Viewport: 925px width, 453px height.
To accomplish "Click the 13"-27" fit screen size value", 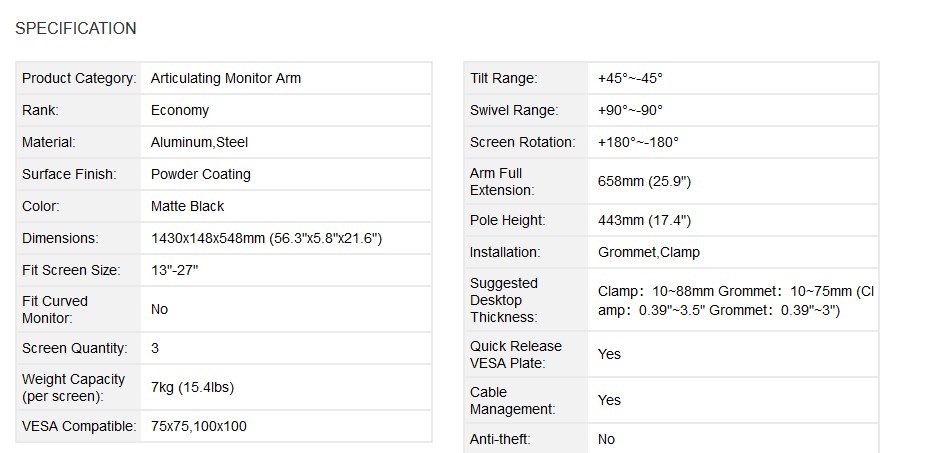I will 175,270.
